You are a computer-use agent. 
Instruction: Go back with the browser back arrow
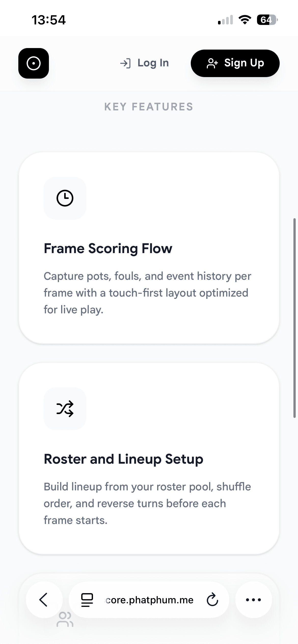(44, 599)
